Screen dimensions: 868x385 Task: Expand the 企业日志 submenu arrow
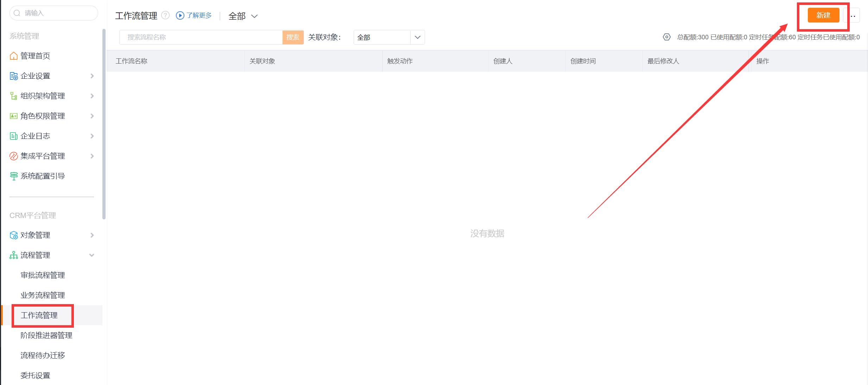pyautogui.click(x=92, y=136)
